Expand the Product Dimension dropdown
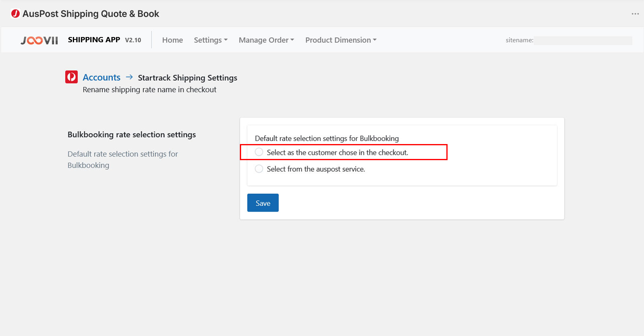This screenshot has width=644, height=336. click(341, 40)
